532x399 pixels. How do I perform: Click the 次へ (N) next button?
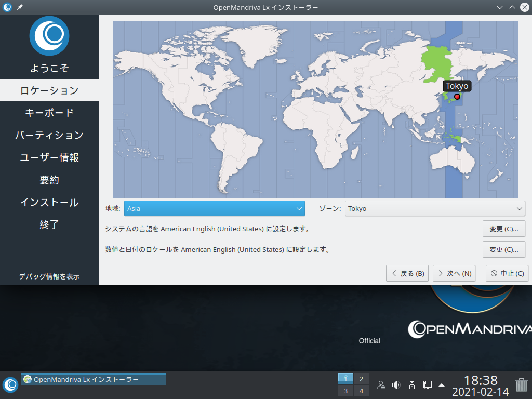(x=454, y=273)
